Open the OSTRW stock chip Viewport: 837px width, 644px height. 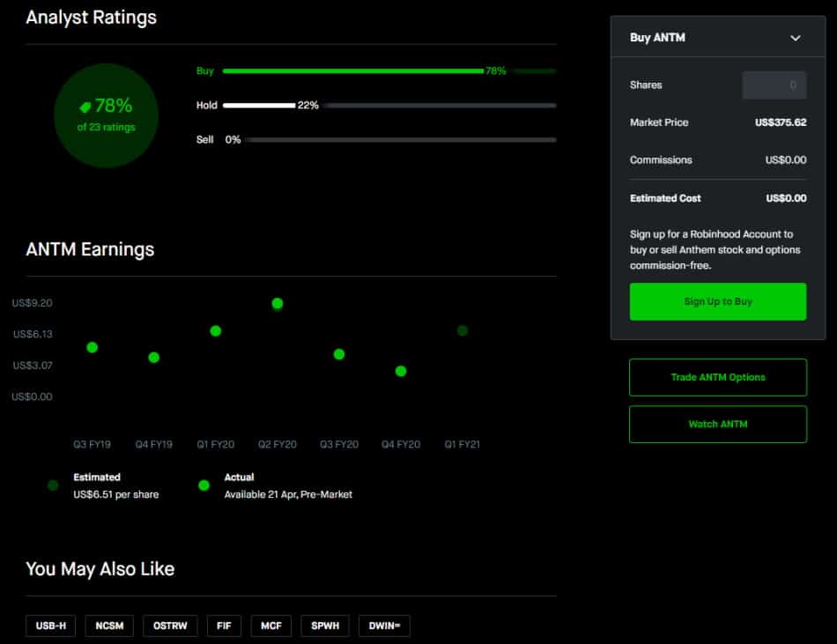[170, 625]
